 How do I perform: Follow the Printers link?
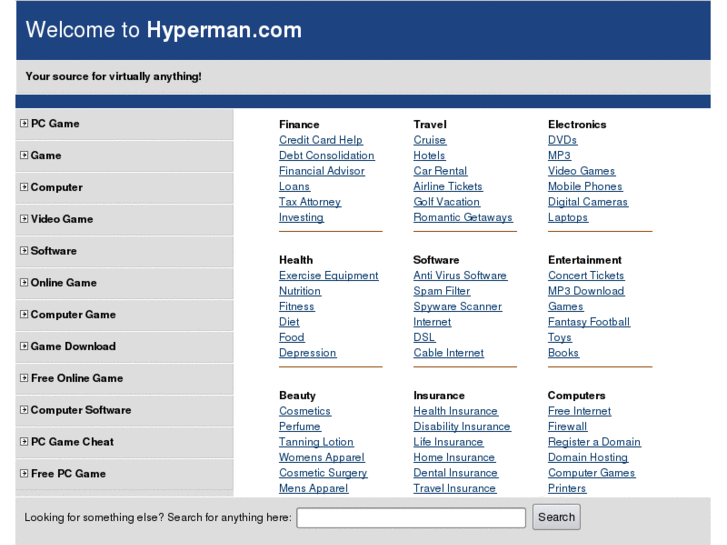tap(567, 488)
